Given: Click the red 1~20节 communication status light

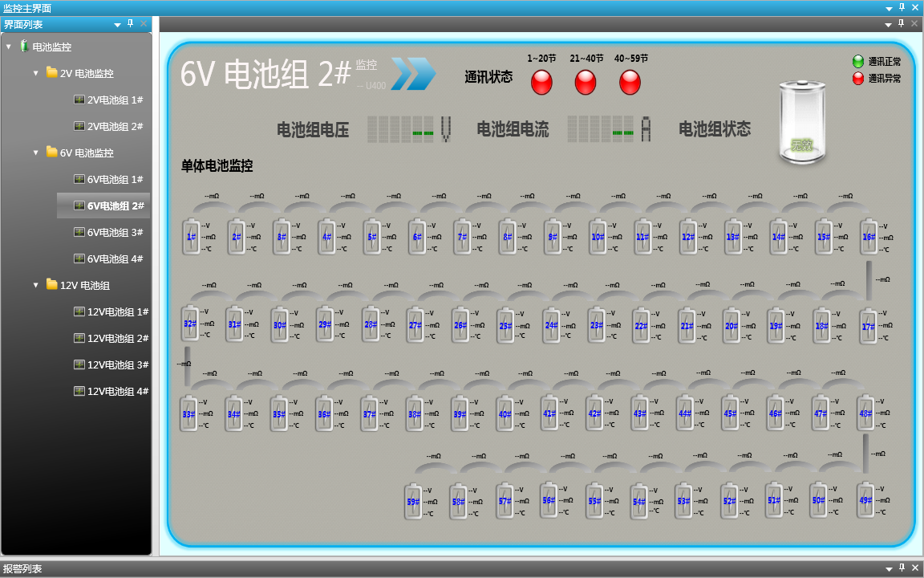Looking at the screenshot, I should [541, 80].
